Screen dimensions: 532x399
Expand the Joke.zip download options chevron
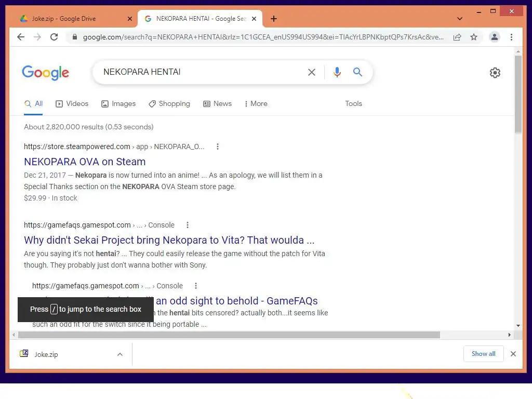(x=120, y=354)
